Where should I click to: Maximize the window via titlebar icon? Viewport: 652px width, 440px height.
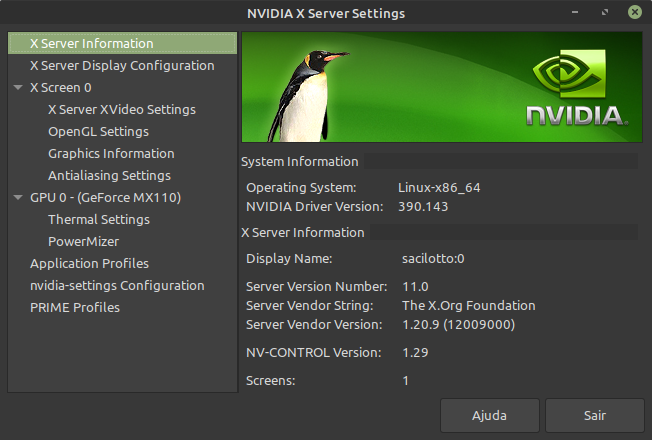tap(605, 12)
